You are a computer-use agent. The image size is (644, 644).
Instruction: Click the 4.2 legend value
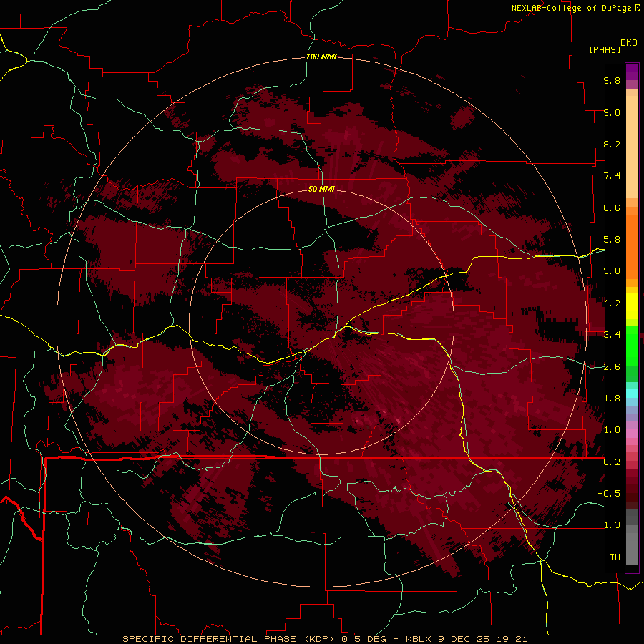click(x=612, y=303)
